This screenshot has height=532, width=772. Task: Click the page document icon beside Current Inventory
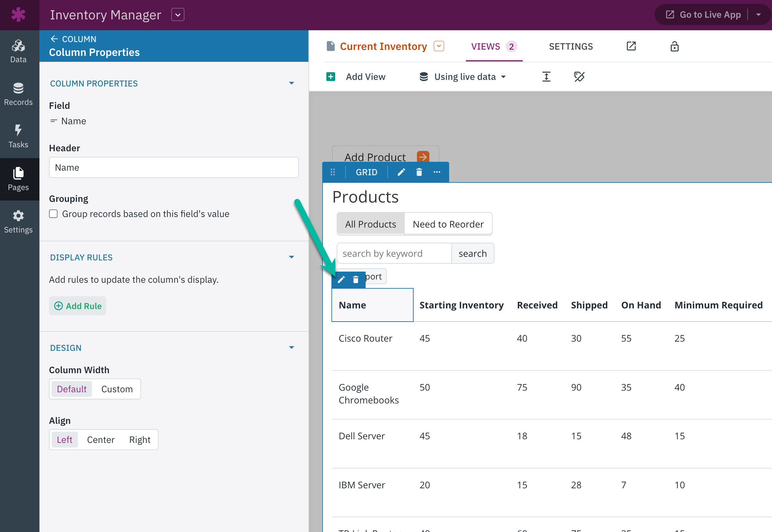click(x=330, y=46)
